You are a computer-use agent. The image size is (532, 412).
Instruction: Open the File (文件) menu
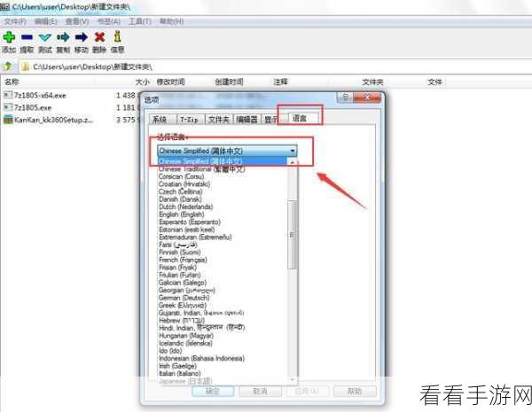pos(14,21)
